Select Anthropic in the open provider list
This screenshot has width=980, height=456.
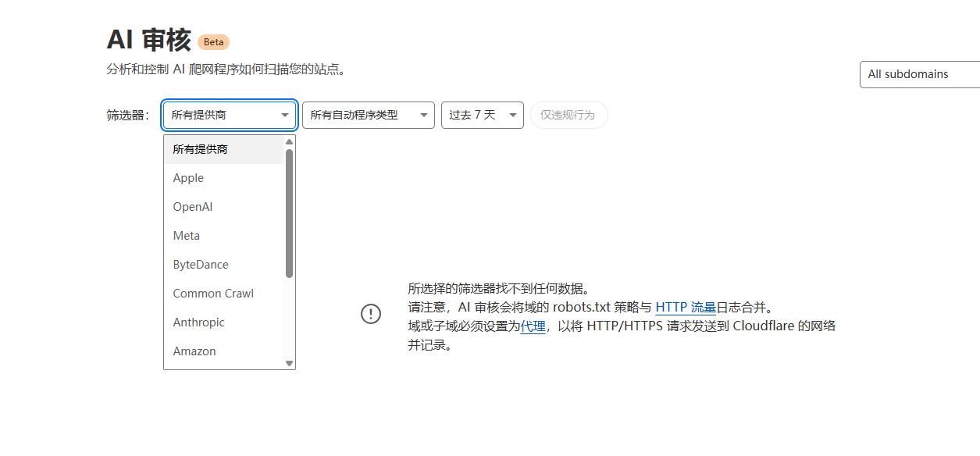(x=198, y=322)
